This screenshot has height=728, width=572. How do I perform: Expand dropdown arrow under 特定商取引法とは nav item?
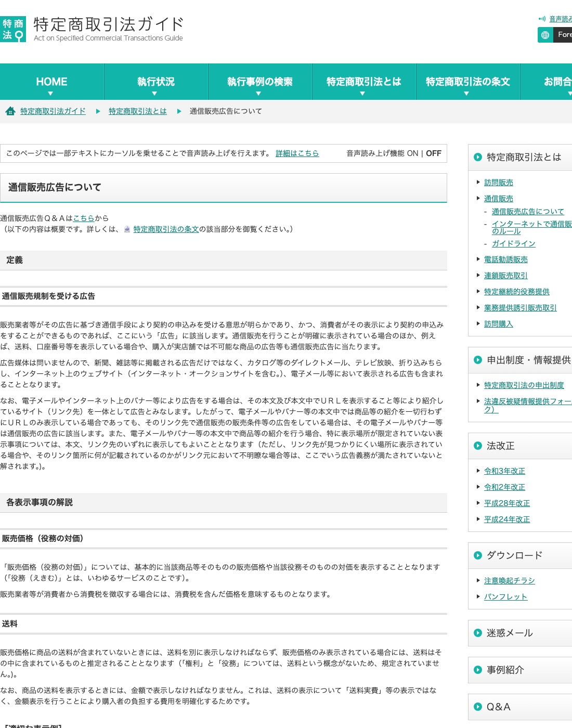coord(362,94)
